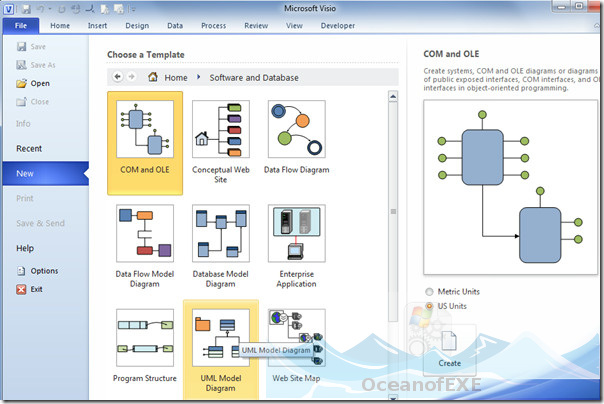The width and height of the screenshot is (604, 404).
Task: Click the Home breadcrumb link
Action: 176,77
